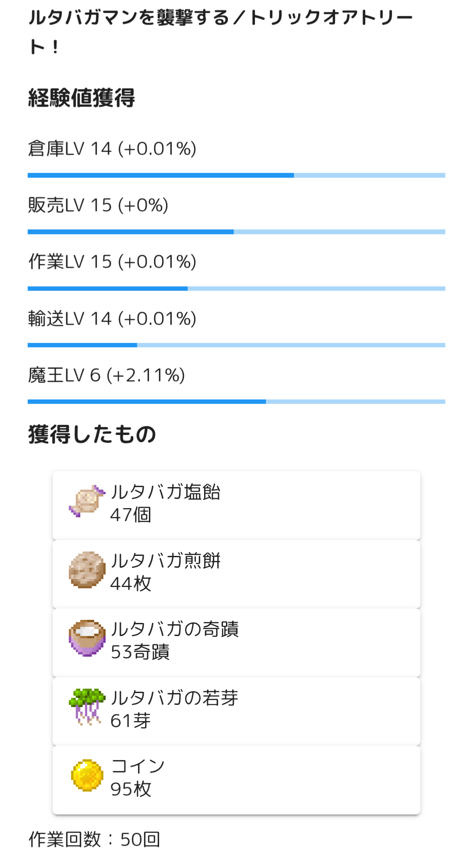473x868 pixels.
Task: Click the gold コイン coin icon
Action: pyautogui.click(x=87, y=775)
